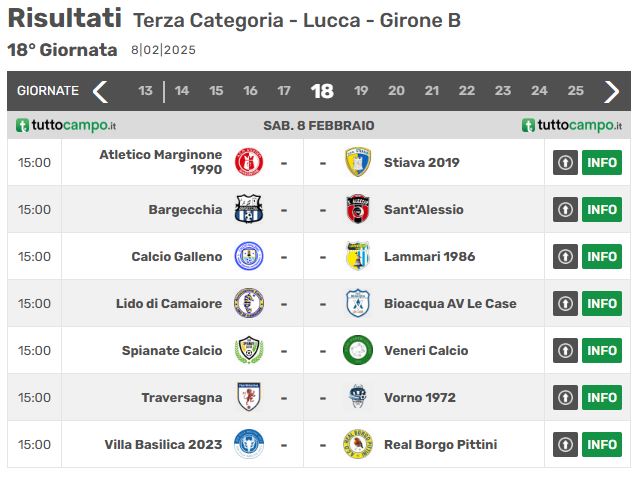639x478 pixels.
Task: Open INFO for Lido di Camaiore match
Action: pos(602,303)
